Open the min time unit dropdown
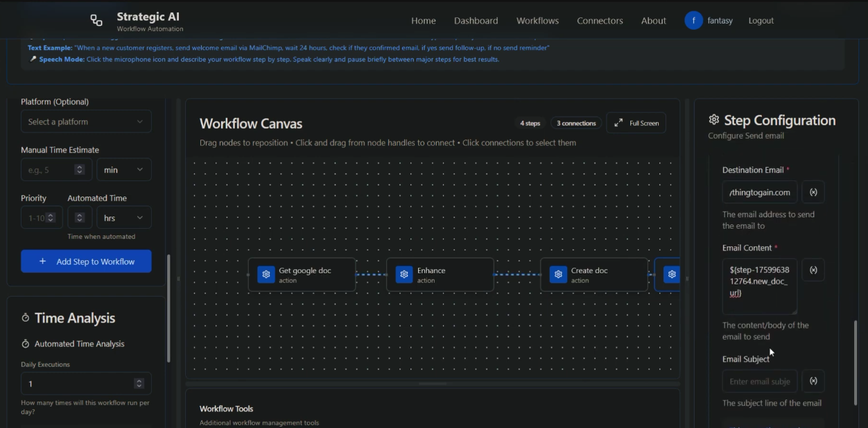The height and width of the screenshot is (428, 868). pos(124,169)
